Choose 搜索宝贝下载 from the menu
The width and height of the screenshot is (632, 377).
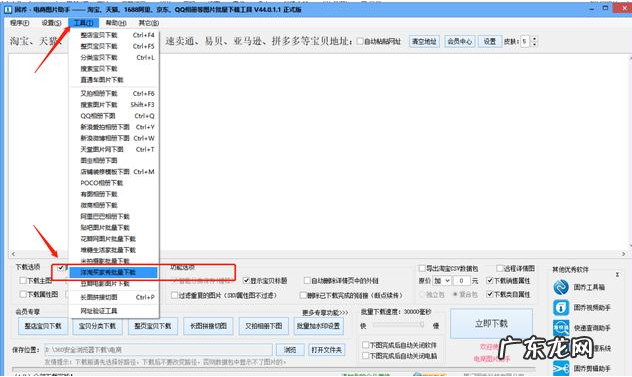(x=114, y=69)
